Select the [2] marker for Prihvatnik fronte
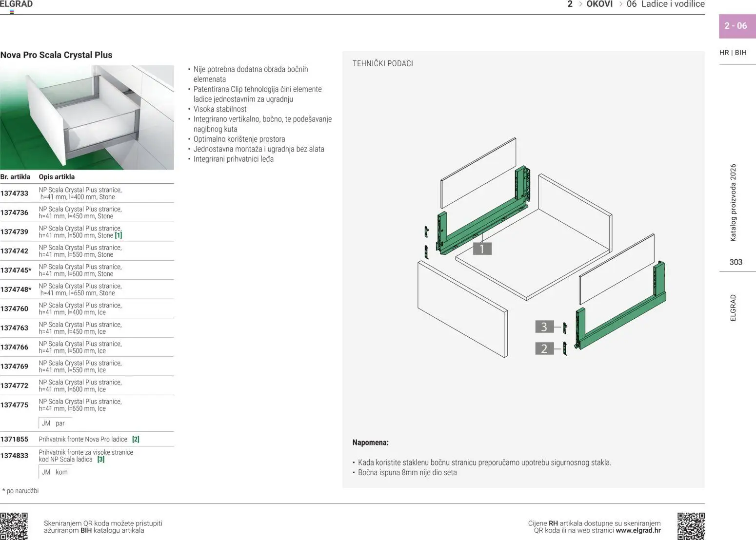The width and height of the screenshot is (756, 540). click(x=135, y=439)
